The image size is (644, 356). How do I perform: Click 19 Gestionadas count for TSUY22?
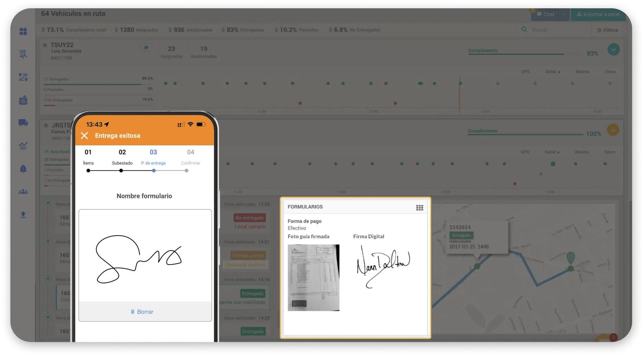(x=204, y=52)
